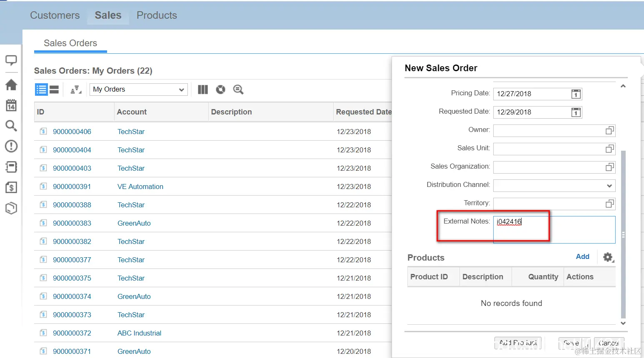Open the Customers menu
Screen dimensions: 644x358
tap(55, 15)
